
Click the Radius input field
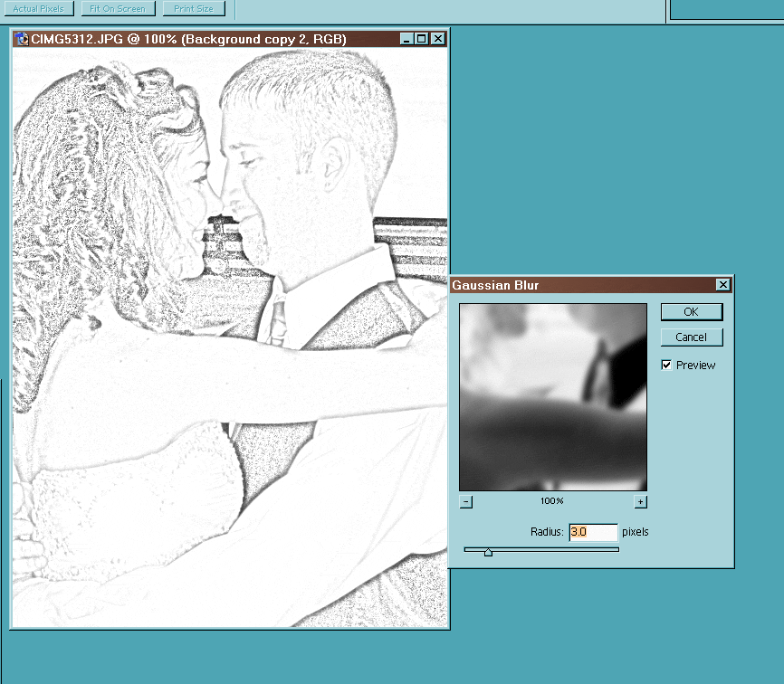(x=593, y=532)
